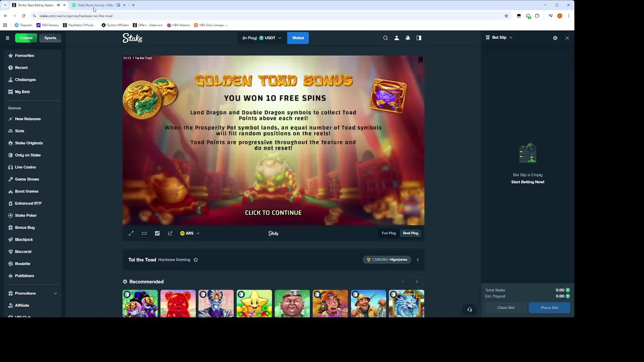The width and height of the screenshot is (644, 362).
Task: Open live stats chart icon
Action: [157, 233]
